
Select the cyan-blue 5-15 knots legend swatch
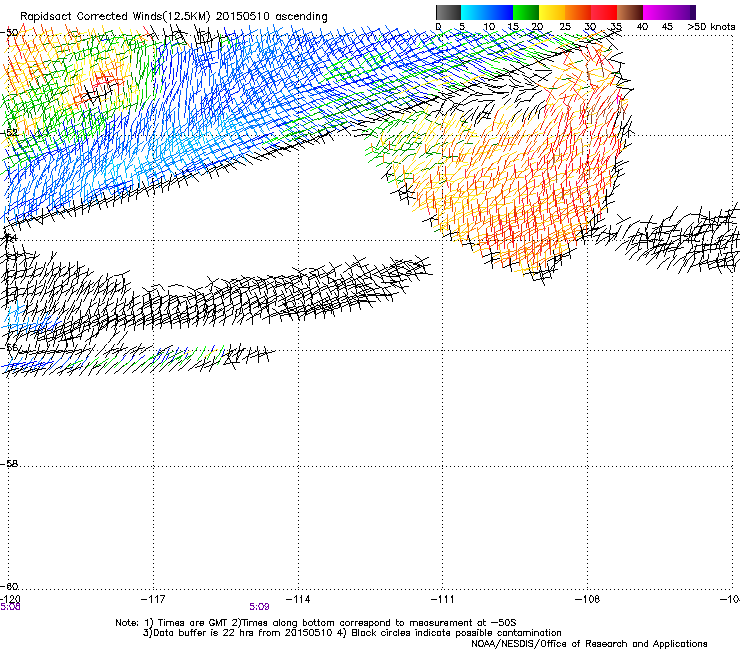pyautogui.click(x=487, y=12)
